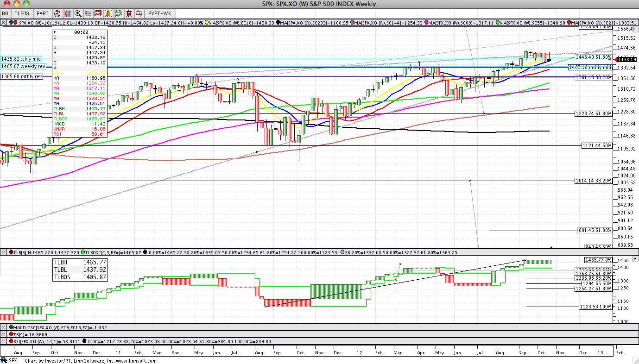Click the 1443.40 61.80% retracement label
The image size is (639, 364).
pos(594,57)
